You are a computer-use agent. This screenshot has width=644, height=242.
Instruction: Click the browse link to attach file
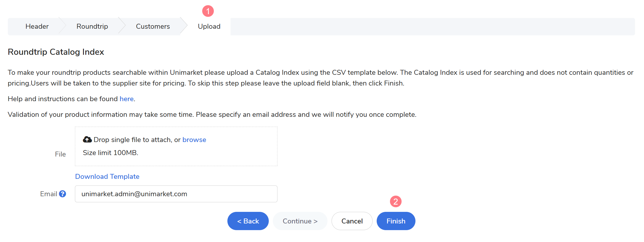point(194,140)
